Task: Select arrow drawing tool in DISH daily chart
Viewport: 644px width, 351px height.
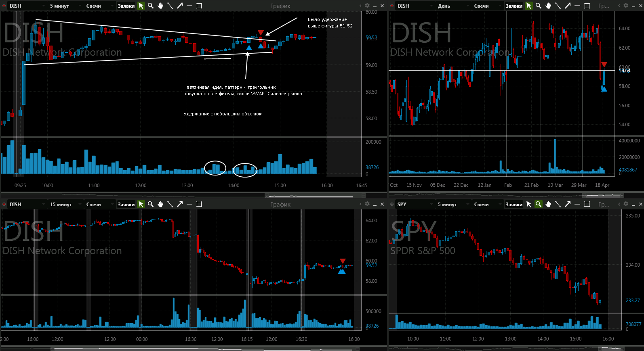Action: pyautogui.click(x=568, y=6)
